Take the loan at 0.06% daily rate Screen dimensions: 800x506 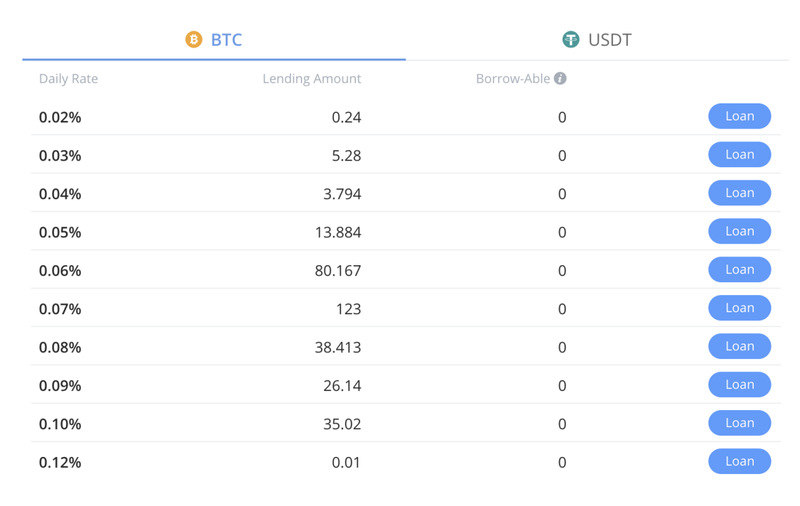pyautogui.click(x=739, y=270)
